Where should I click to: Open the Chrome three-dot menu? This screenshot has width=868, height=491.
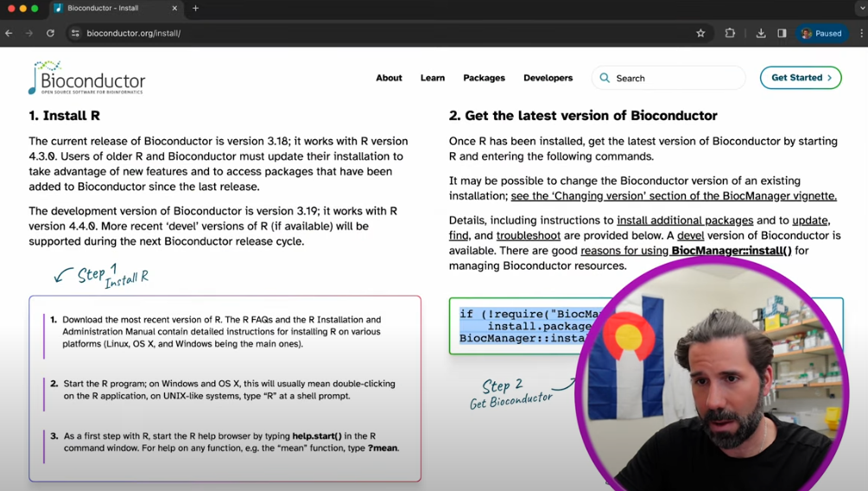[861, 33]
